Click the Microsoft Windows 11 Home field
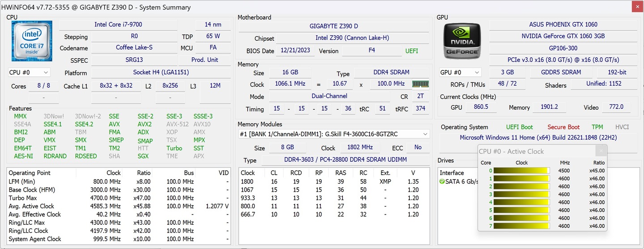644x249 pixels. click(x=538, y=137)
